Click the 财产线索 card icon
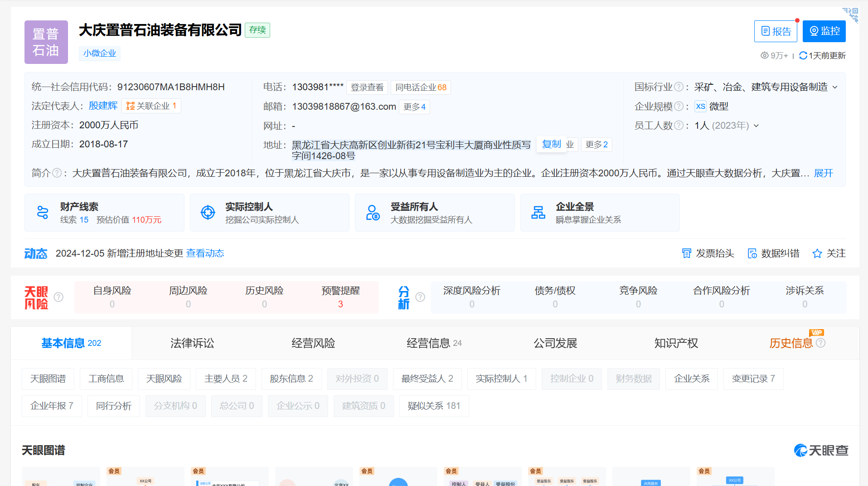Screen dimensions: 868x486 pyautogui.click(x=43, y=212)
